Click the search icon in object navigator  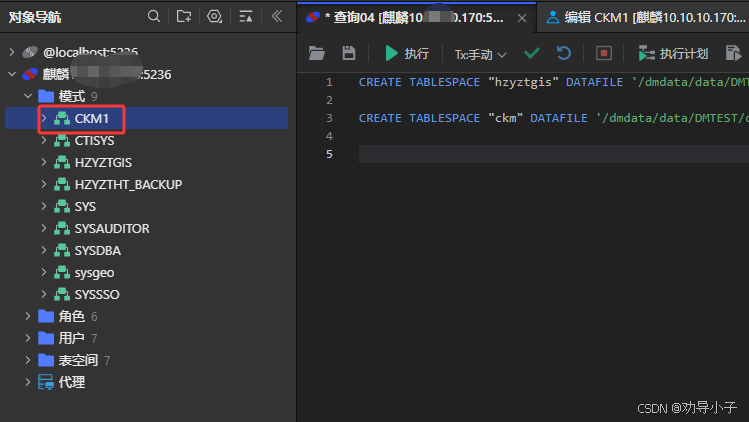(154, 16)
